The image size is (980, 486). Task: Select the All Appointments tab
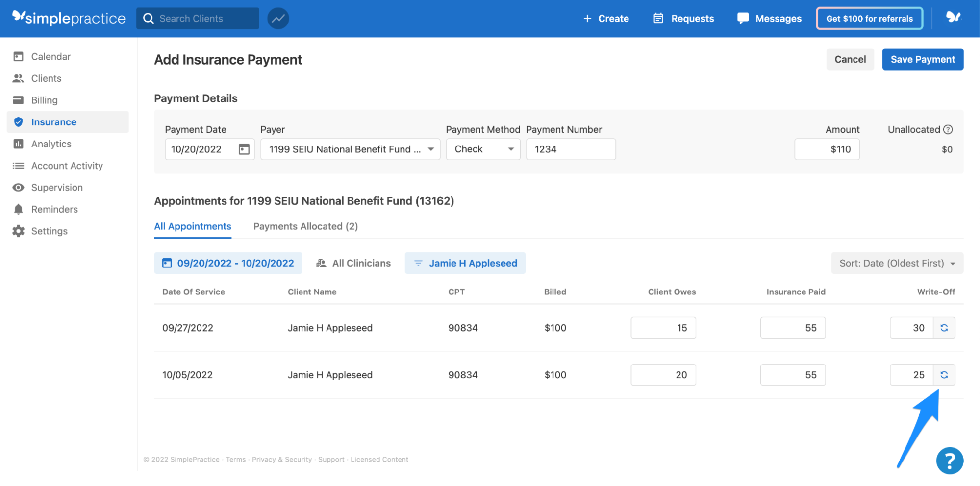193,226
